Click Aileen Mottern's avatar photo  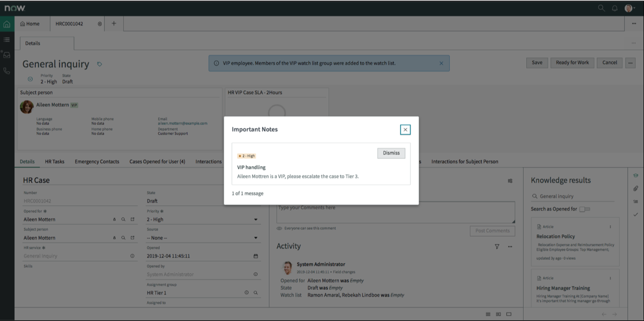pyautogui.click(x=27, y=106)
